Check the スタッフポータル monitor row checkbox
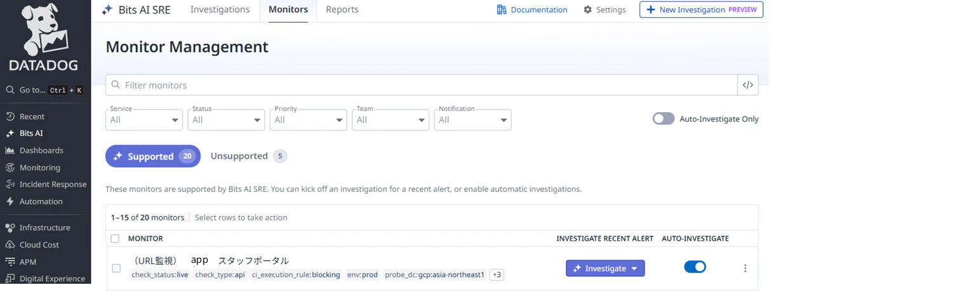 click(x=116, y=268)
